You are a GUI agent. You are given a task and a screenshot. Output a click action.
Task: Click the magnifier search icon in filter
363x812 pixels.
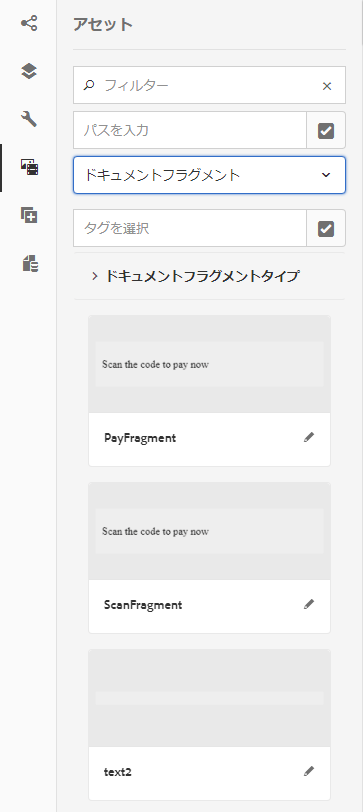89,85
